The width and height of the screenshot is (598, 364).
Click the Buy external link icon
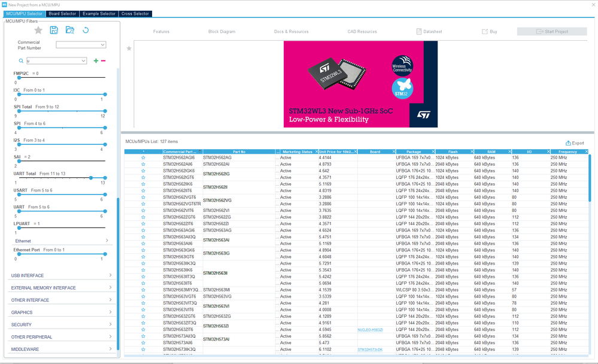click(x=485, y=32)
